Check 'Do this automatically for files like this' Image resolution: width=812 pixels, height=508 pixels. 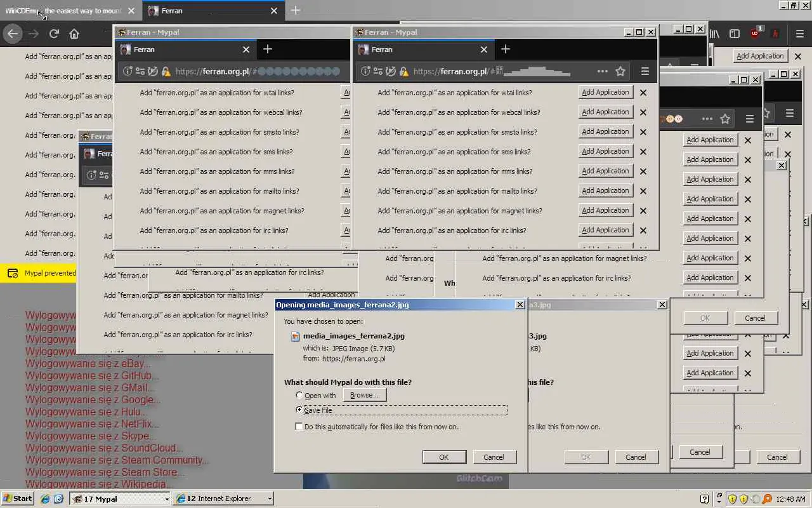299,427
